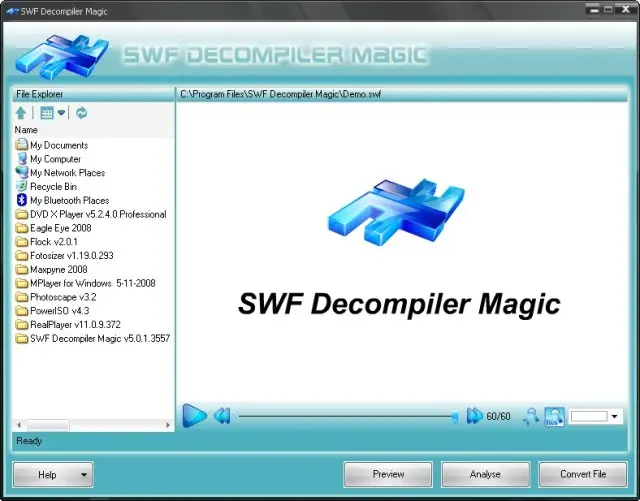Click file list scroll right arrow

coord(168,425)
